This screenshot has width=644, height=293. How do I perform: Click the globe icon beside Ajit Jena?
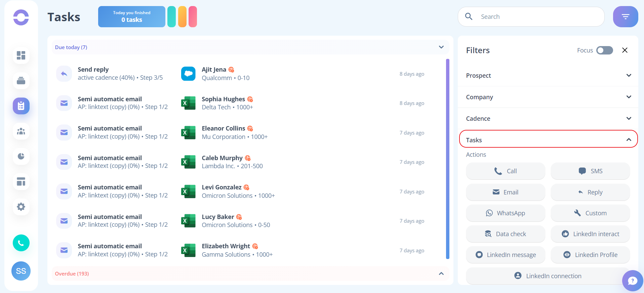click(231, 70)
